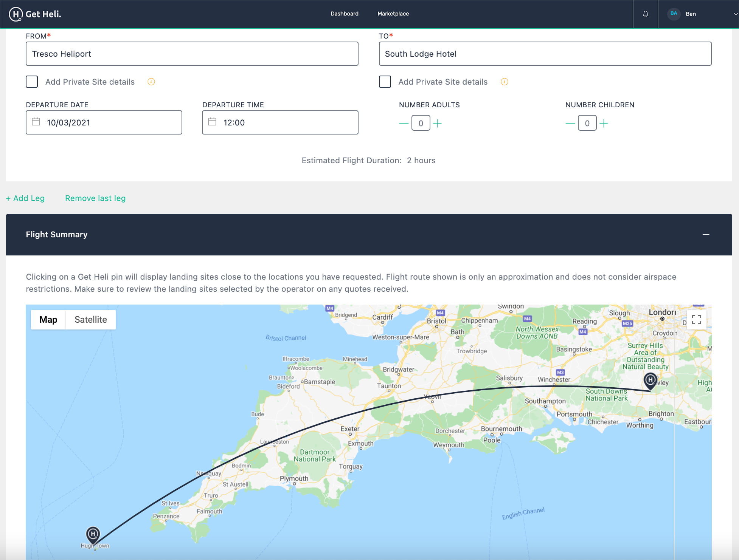This screenshot has width=739, height=560.
Task: Click the BA user avatar
Action: click(x=674, y=14)
